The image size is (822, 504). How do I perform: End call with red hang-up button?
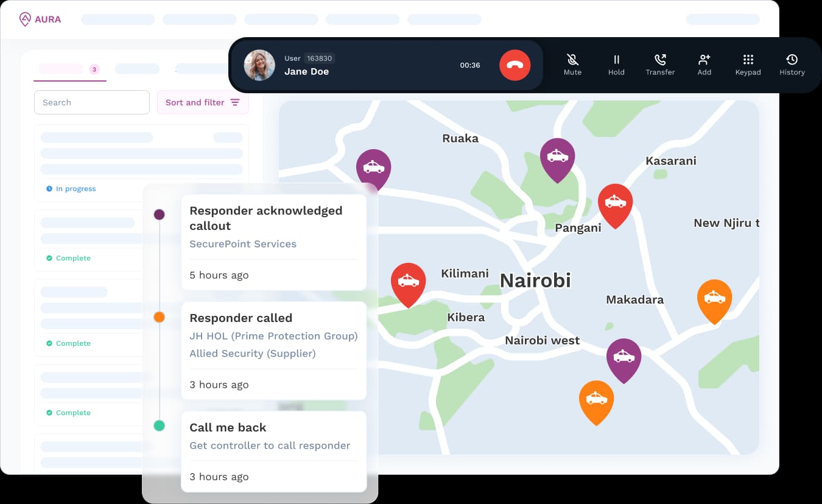point(515,65)
